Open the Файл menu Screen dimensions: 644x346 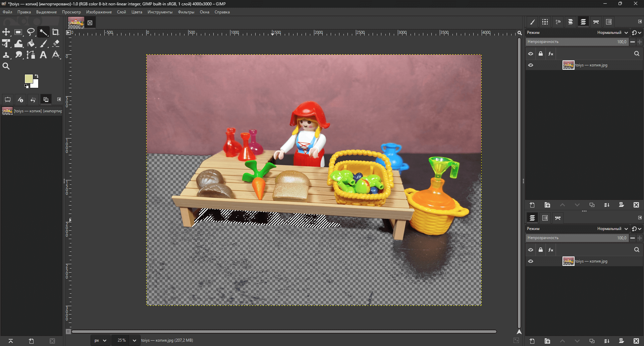pyautogui.click(x=7, y=12)
